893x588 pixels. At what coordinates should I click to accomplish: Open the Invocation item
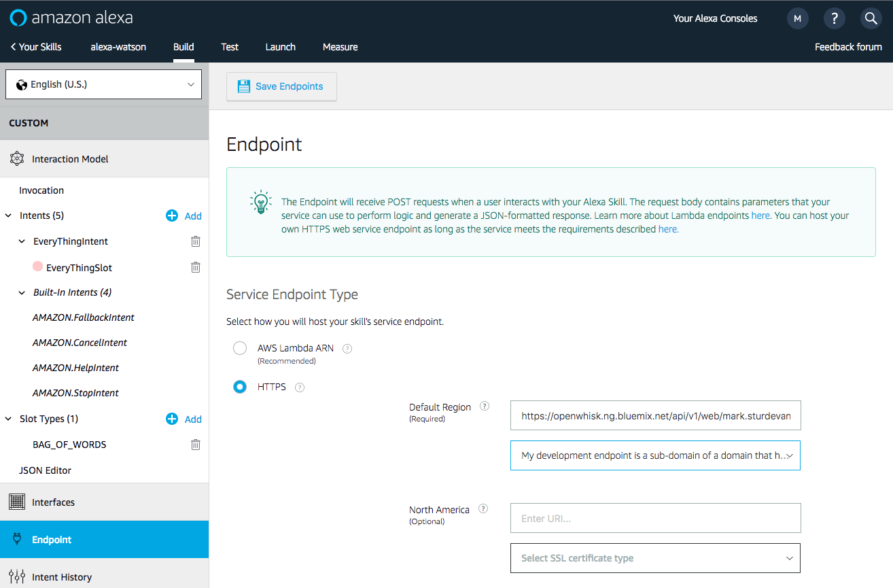point(41,190)
